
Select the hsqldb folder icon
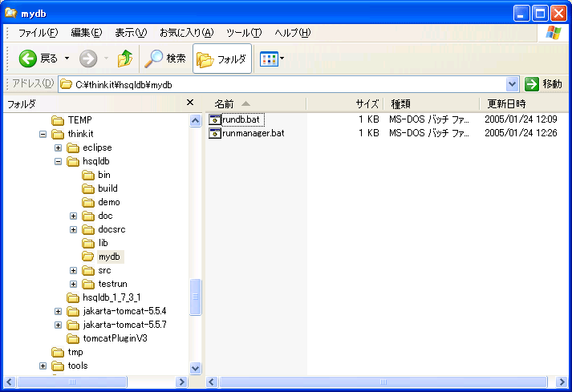click(x=73, y=162)
